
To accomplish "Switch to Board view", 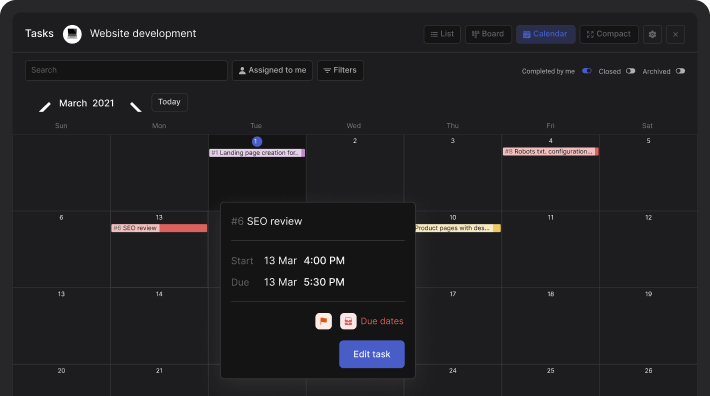I will (488, 34).
